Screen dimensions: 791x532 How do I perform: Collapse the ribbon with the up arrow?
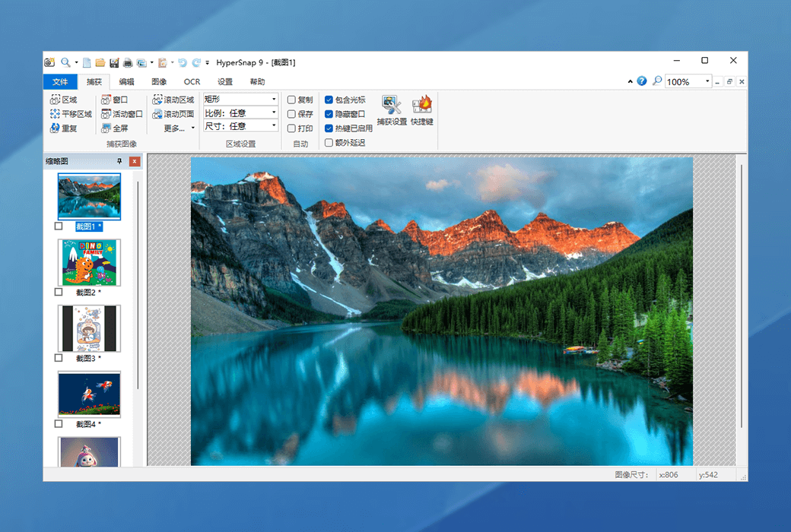point(630,81)
